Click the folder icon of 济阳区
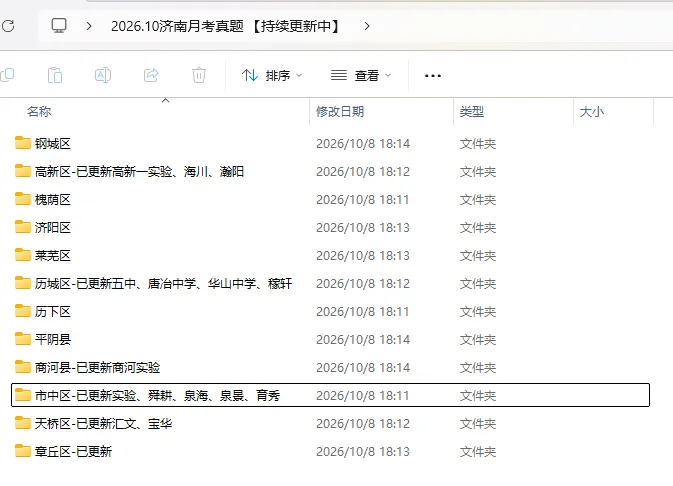673x486 pixels. [23, 226]
